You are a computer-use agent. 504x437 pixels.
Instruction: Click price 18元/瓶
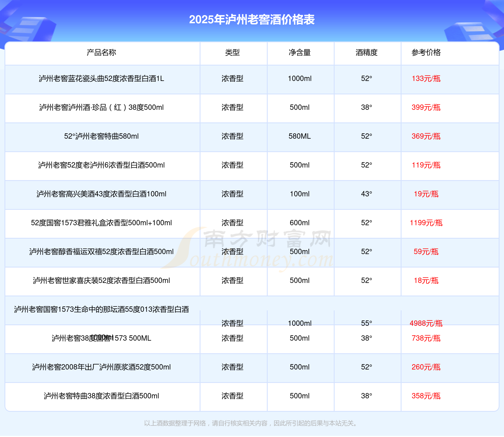coord(426,280)
